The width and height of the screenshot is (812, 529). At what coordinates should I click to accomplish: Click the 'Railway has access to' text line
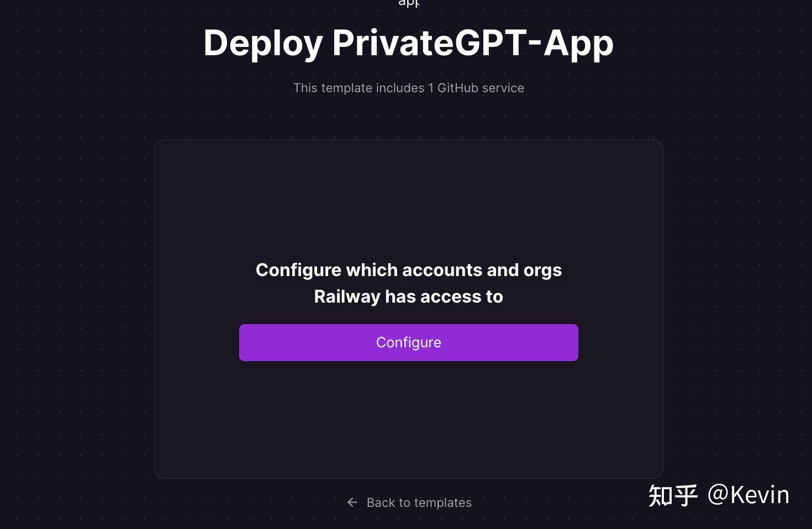(x=409, y=297)
